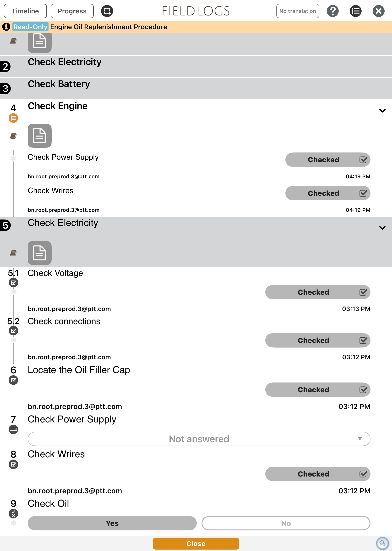This screenshot has width=392, height=551.
Task: Open the Not answered dropdown
Action: click(x=199, y=439)
